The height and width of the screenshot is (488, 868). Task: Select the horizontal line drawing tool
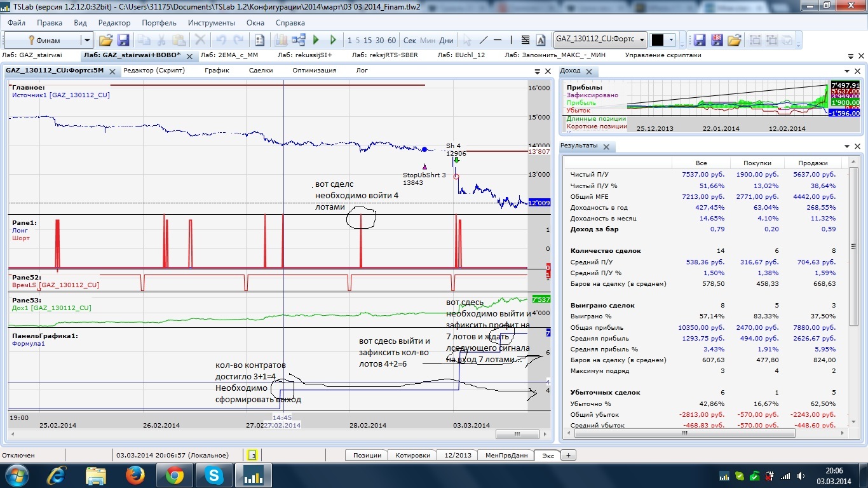point(498,40)
